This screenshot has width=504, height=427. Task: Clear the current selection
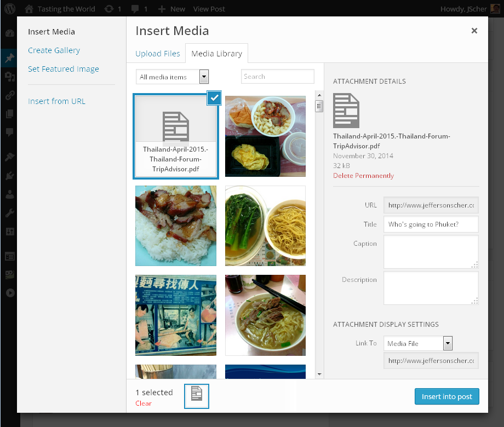pyautogui.click(x=144, y=403)
